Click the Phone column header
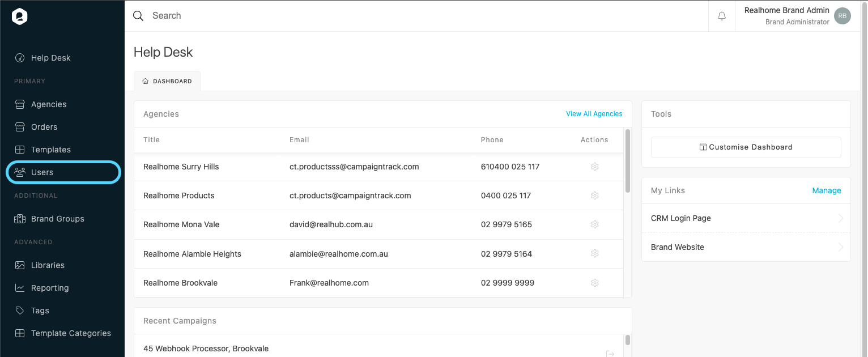The width and height of the screenshot is (868, 357). pos(492,140)
